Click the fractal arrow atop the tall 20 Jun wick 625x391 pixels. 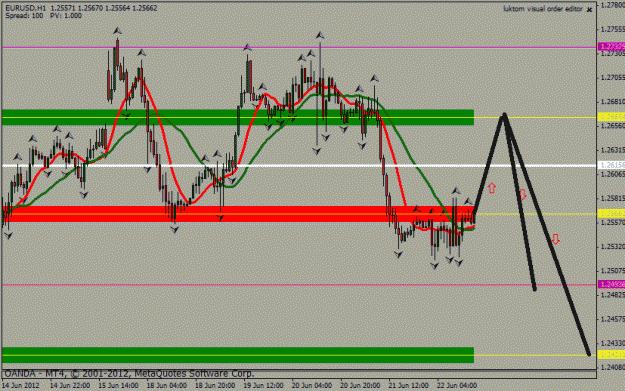tap(320, 35)
